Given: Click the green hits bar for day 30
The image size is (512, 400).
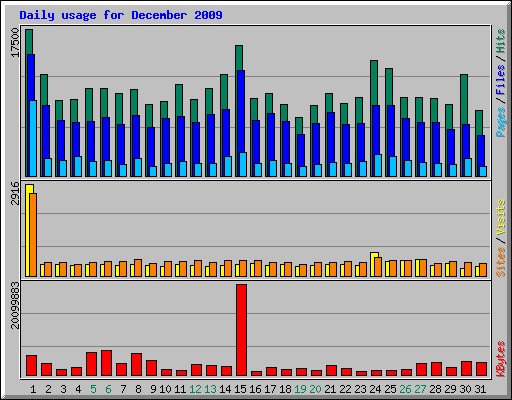Looking at the screenshot, I should pos(464,99).
